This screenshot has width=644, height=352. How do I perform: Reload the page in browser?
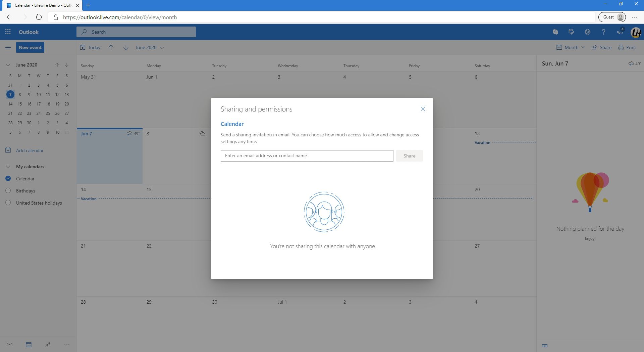pyautogui.click(x=39, y=17)
